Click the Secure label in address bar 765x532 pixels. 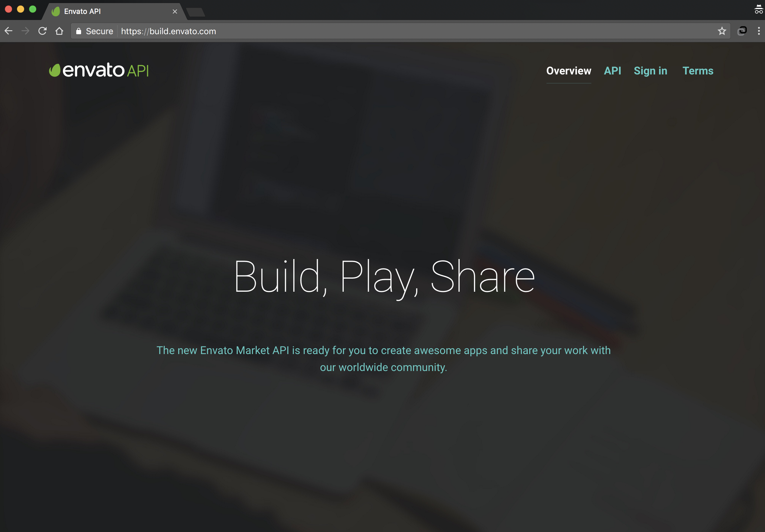click(99, 31)
